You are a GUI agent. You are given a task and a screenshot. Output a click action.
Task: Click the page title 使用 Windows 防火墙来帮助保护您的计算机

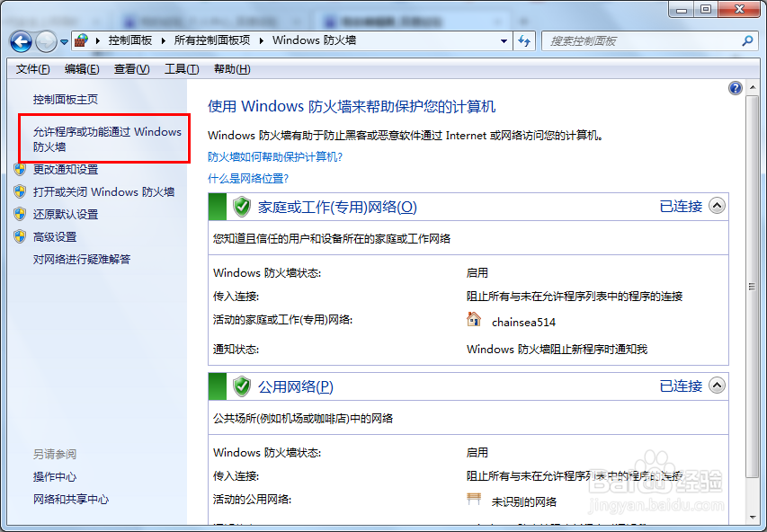(x=352, y=107)
